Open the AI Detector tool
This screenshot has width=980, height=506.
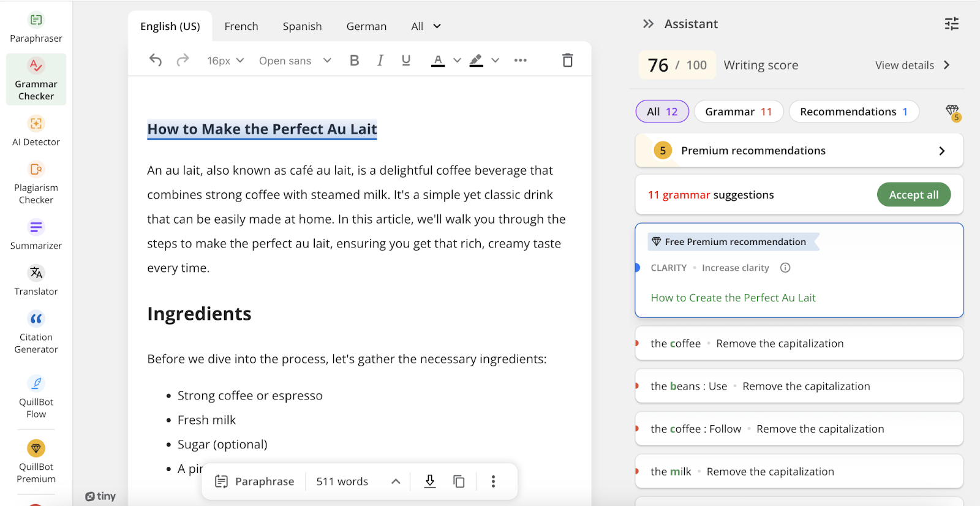pyautogui.click(x=36, y=131)
